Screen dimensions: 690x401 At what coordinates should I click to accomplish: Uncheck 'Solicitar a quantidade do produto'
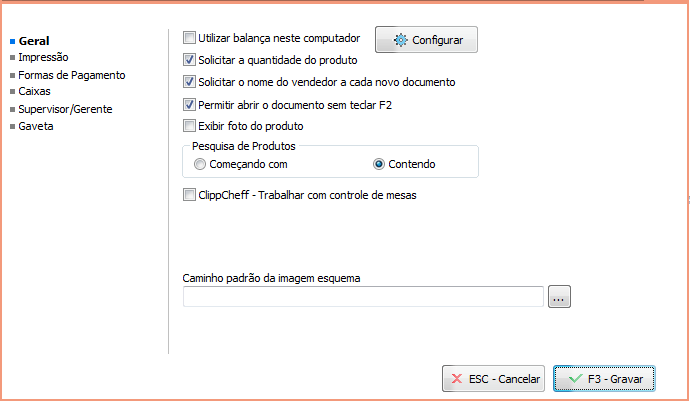(190, 60)
